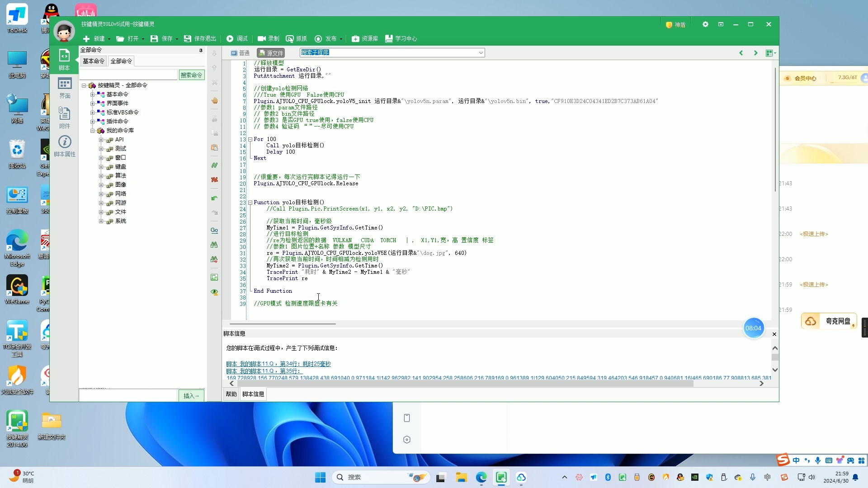Switch to the 帮助 bottom tab

[x=231, y=394]
